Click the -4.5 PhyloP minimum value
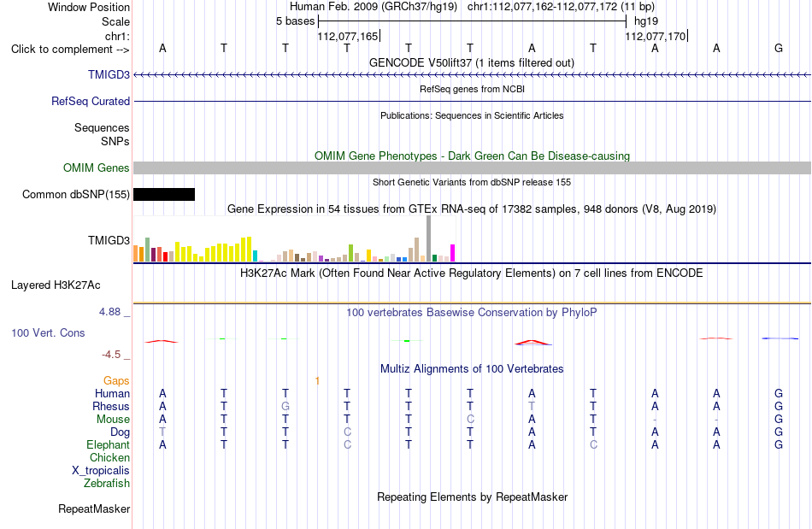Image resolution: width=812 pixels, height=529 pixels. tap(111, 355)
